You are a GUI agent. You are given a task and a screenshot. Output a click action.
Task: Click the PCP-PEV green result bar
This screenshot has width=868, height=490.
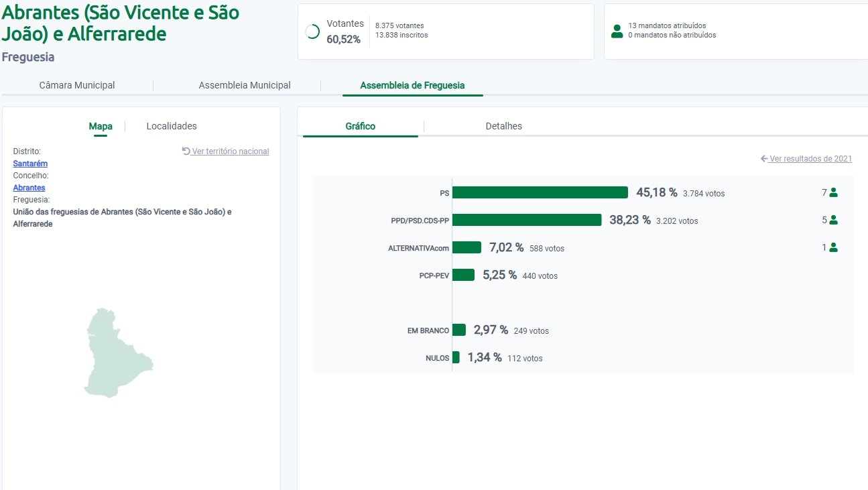click(463, 275)
